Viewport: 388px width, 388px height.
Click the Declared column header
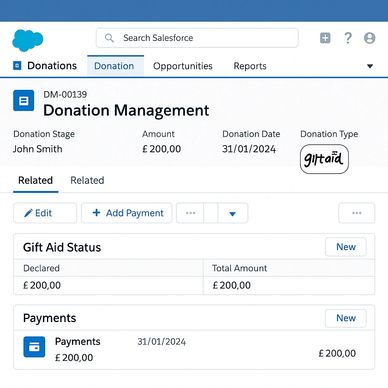point(41,268)
